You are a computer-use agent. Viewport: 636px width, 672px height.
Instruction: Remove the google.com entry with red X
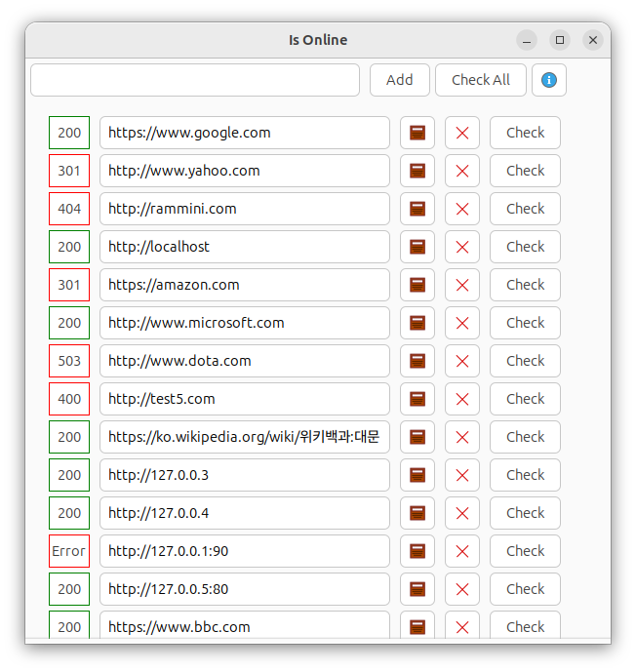click(x=462, y=133)
